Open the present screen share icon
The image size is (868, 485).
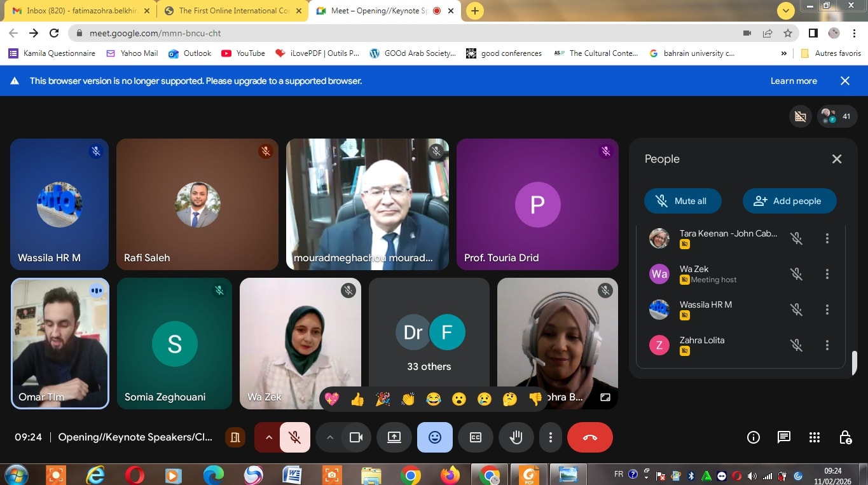[x=394, y=437]
